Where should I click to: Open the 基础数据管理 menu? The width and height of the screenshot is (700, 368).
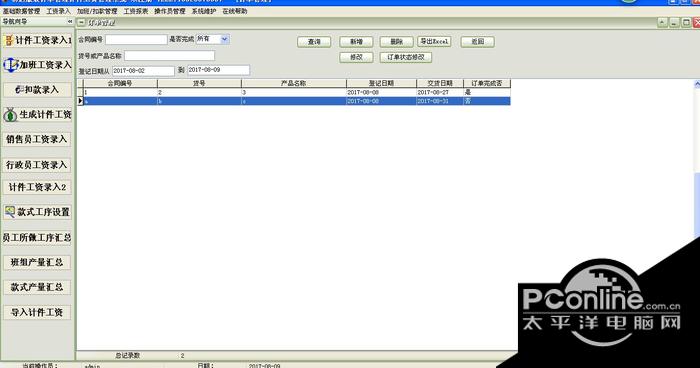tap(21, 11)
